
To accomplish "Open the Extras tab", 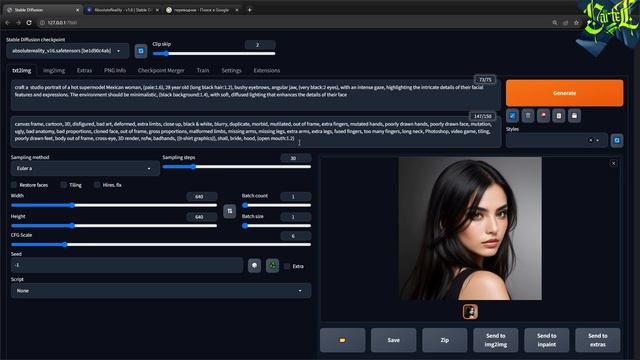I will pyautogui.click(x=84, y=70).
